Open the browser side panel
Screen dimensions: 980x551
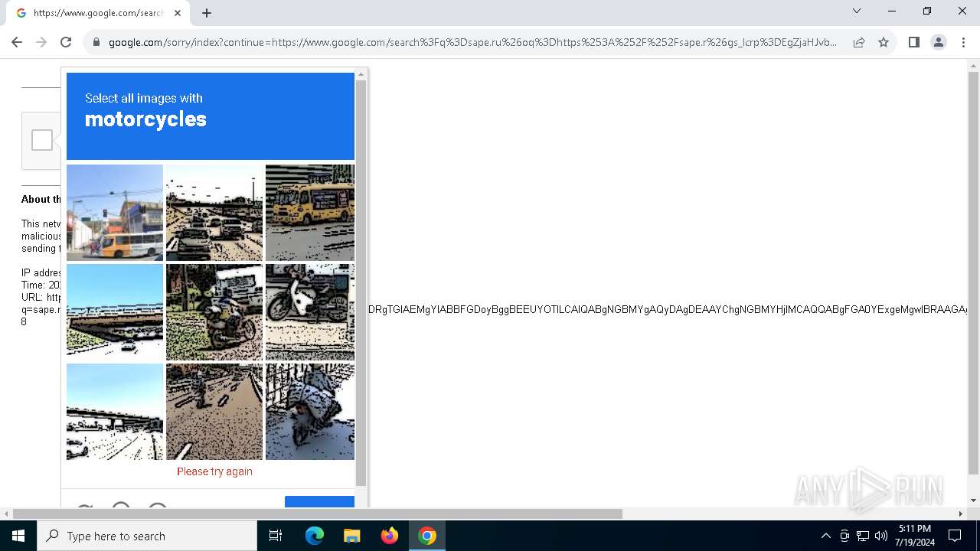click(x=913, y=42)
